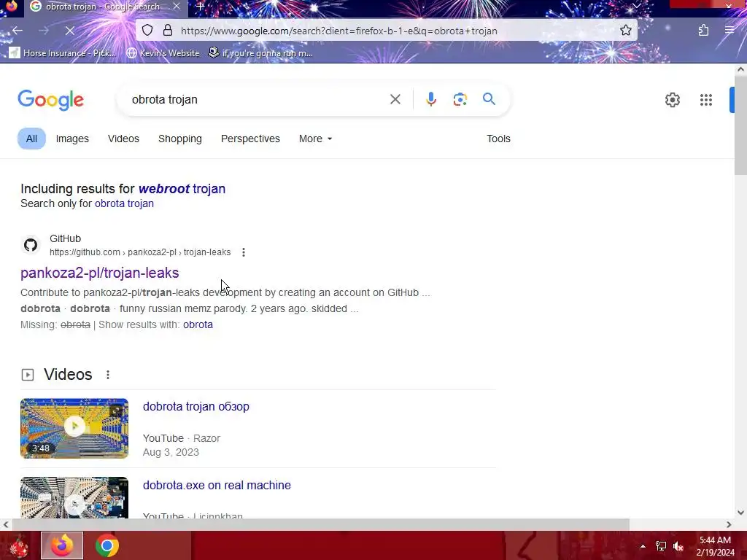Open the Firefox hamburger application menu
Image resolution: width=747 pixels, height=560 pixels.
(729, 31)
